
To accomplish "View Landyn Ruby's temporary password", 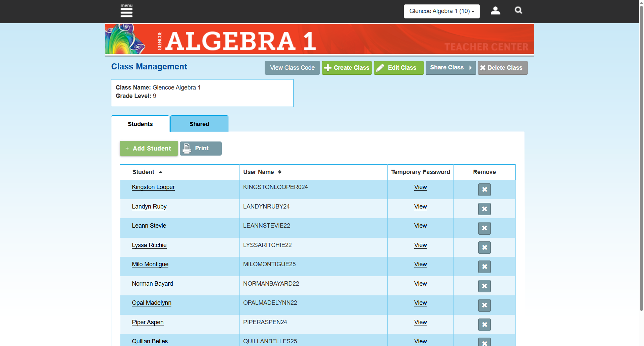I will tap(421, 207).
